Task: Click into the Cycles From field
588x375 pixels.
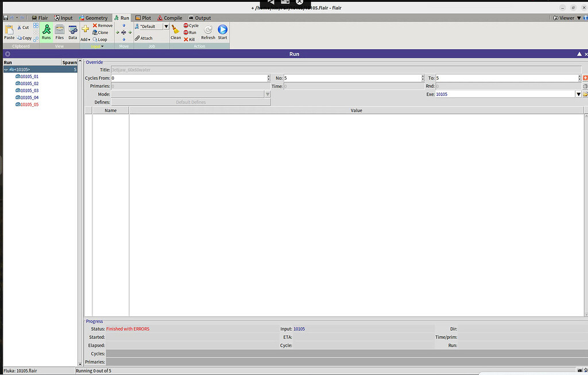Action: point(188,78)
